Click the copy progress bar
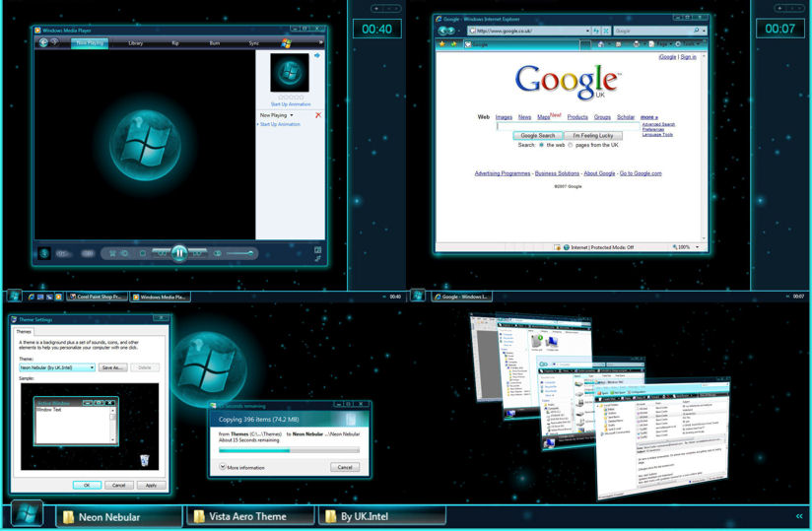Image resolution: width=812 pixels, height=531 pixels. click(x=289, y=451)
